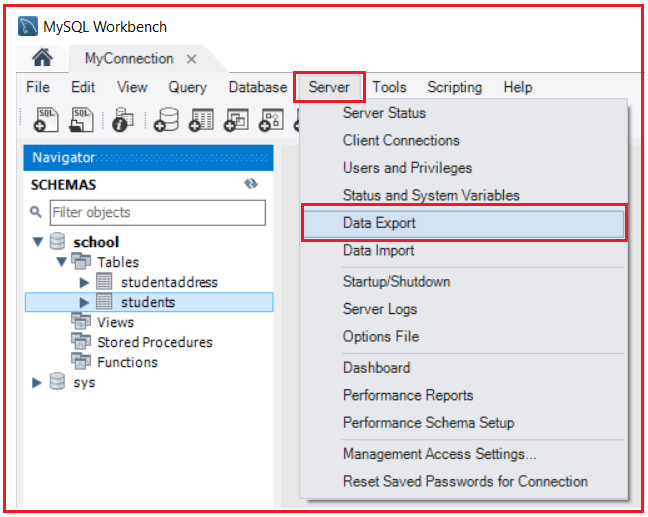Select the Functions tree label
Image resolution: width=648 pixels, height=517 pixels.
point(127,362)
